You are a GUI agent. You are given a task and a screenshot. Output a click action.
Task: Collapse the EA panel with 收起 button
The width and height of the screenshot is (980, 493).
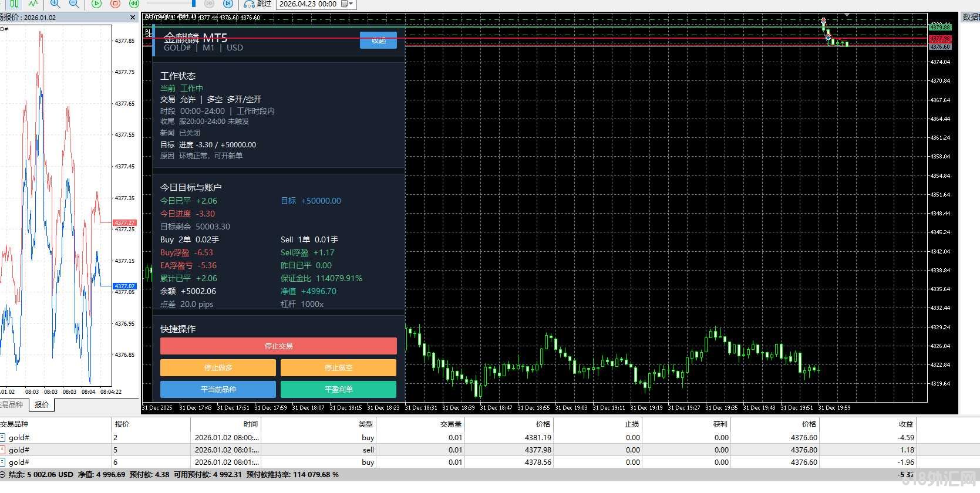point(378,40)
